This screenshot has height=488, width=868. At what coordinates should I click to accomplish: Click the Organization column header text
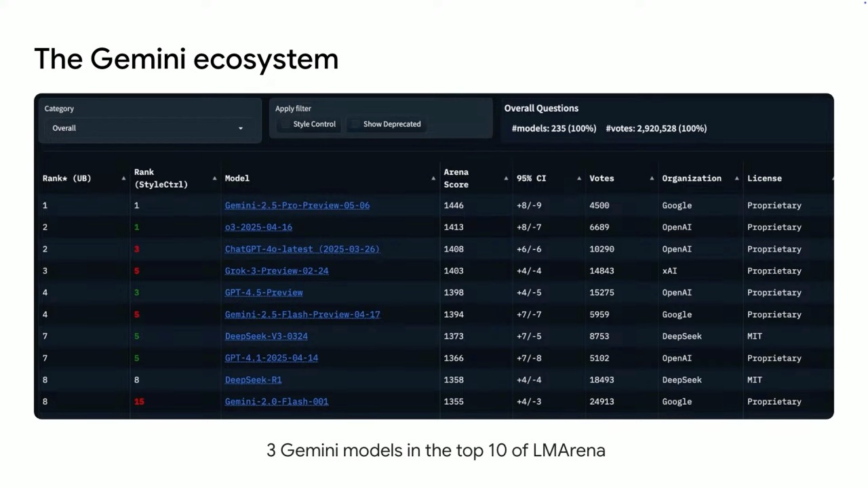point(692,178)
